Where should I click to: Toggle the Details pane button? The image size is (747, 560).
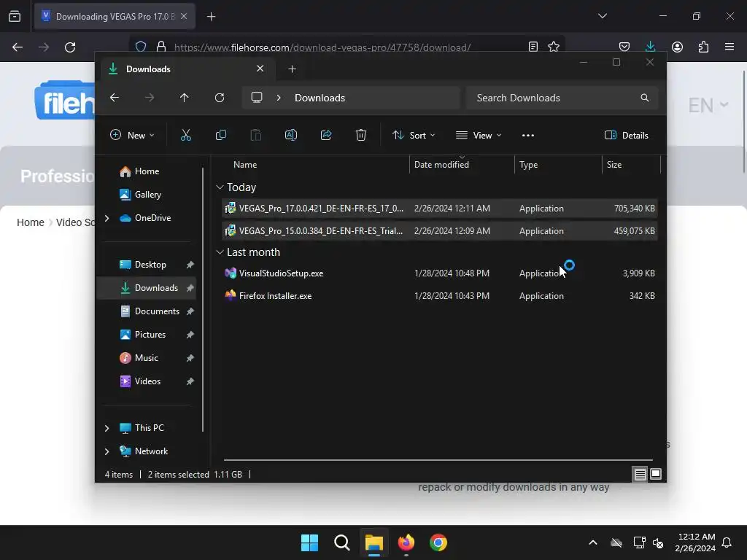pyautogui.click(x=626, y=135)
